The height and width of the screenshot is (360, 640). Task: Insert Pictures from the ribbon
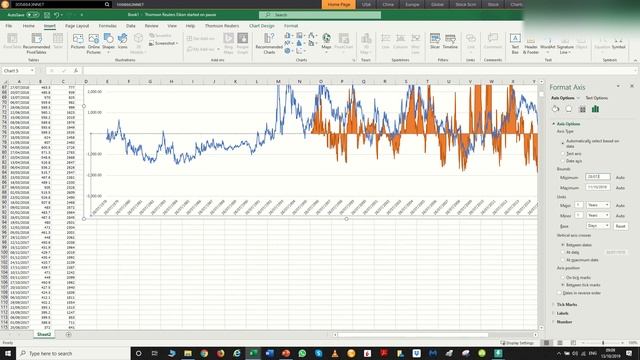[78, 42]
